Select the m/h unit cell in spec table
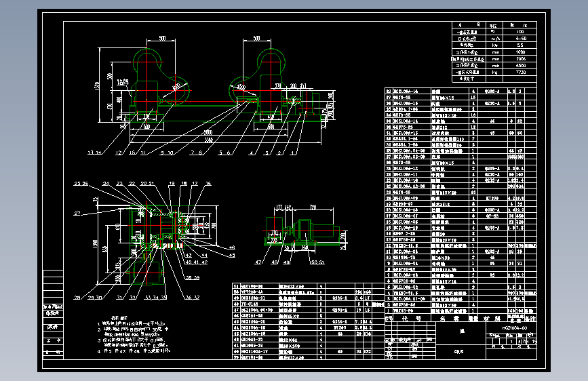 [x=495, y=39]
